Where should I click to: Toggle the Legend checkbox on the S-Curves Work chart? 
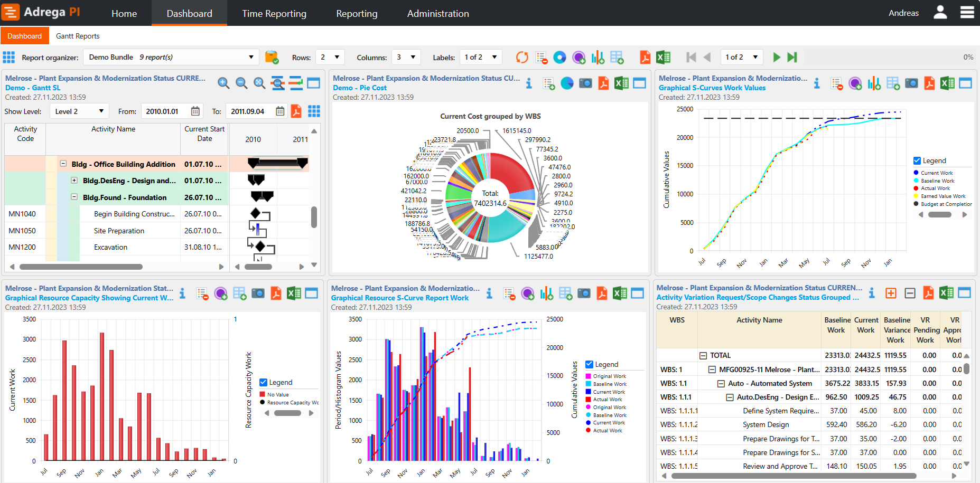click(918, 160)
